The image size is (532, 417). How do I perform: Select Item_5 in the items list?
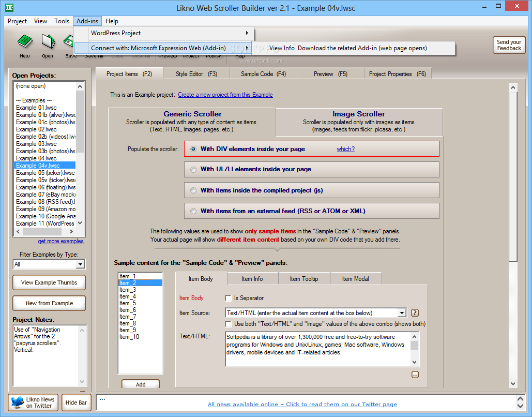[x=140, y=303]
